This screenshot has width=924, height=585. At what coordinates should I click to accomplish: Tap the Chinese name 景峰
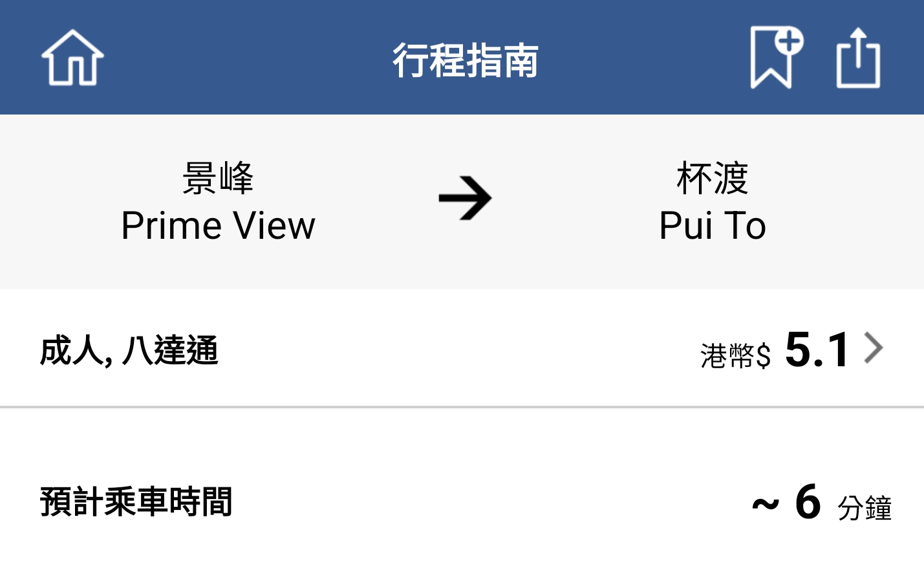click(218, 178)
